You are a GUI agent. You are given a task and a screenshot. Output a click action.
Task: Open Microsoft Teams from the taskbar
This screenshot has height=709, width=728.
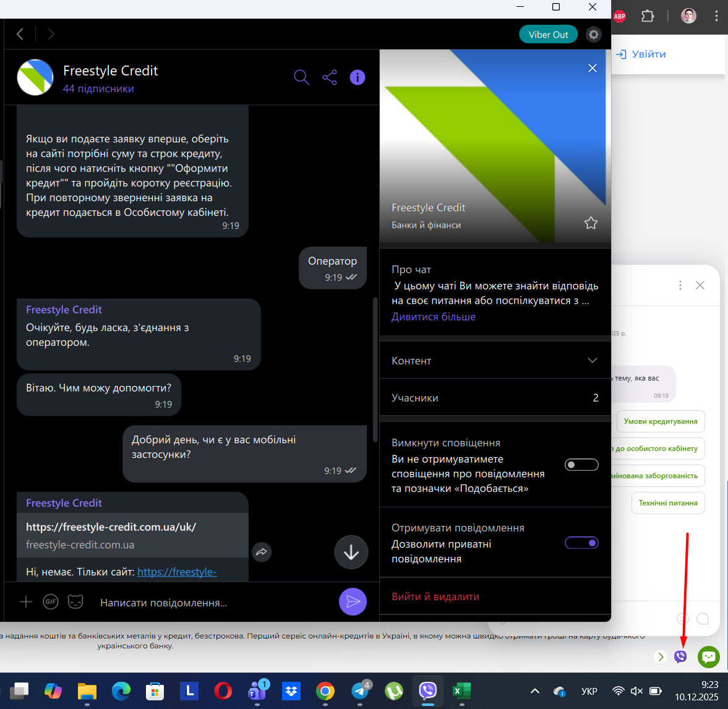[x=257, y=691]
